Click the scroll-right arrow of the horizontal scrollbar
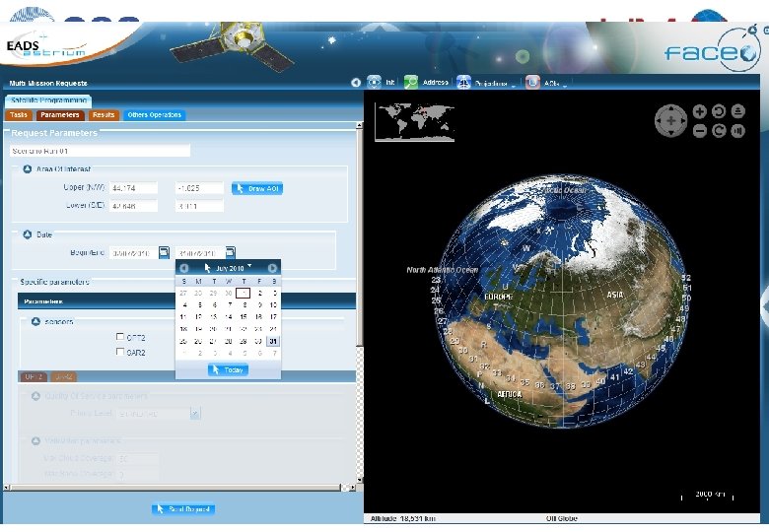This screenshot has height=532, width=769. pyautogui.click(x=353, y=488)
